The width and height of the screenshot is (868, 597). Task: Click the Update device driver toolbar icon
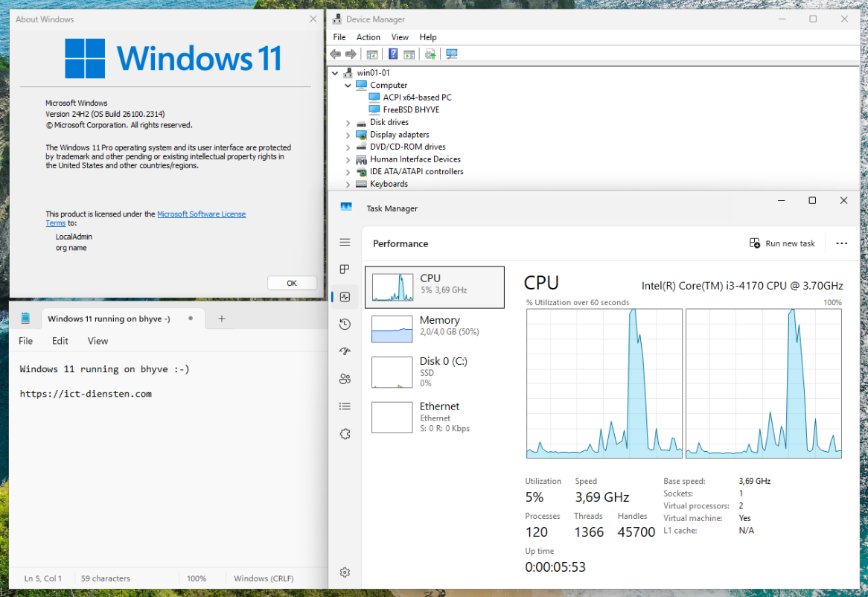coord(430,54)
